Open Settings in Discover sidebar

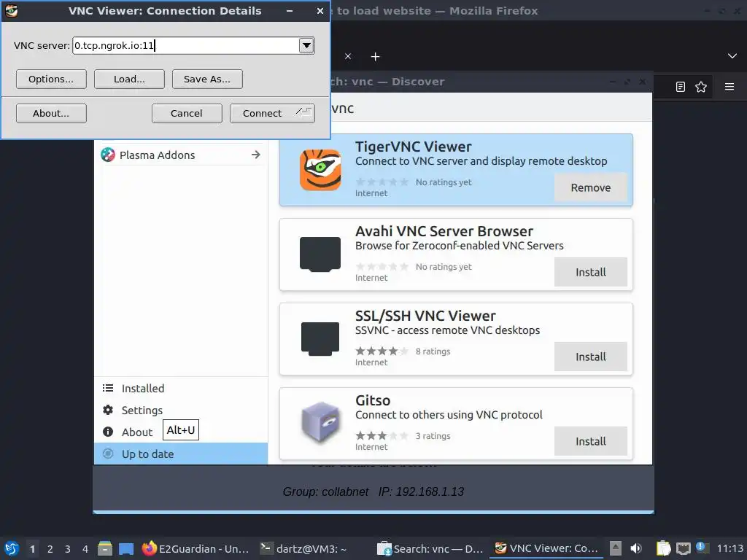coord(181,410)
